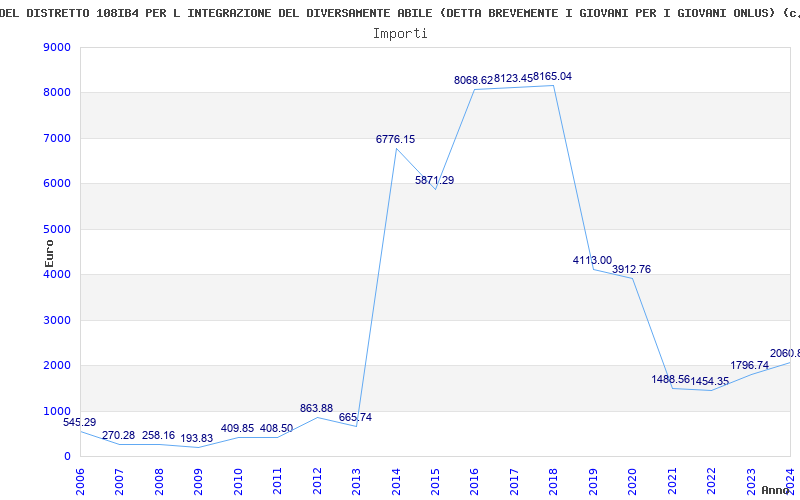The image size is (800, 500).
Task: Click the 5000 y-axis tick label
Action: tap(58, 229)
